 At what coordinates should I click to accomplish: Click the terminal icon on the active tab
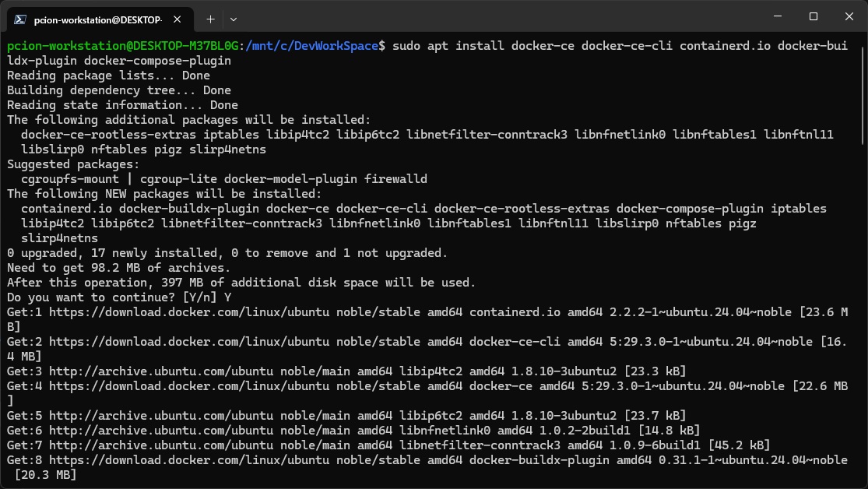21,19
